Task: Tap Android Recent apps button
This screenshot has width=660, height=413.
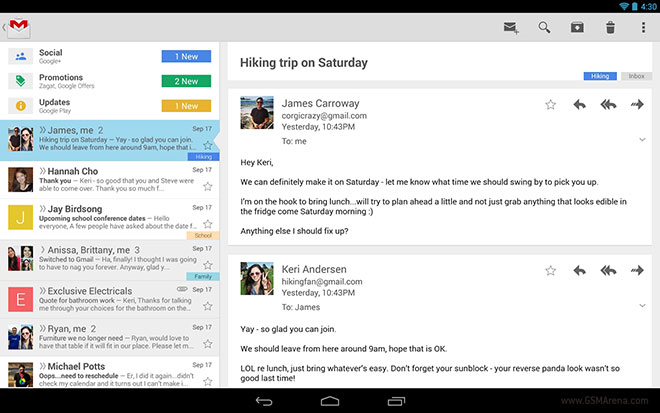Action: [x=396, y=401]
